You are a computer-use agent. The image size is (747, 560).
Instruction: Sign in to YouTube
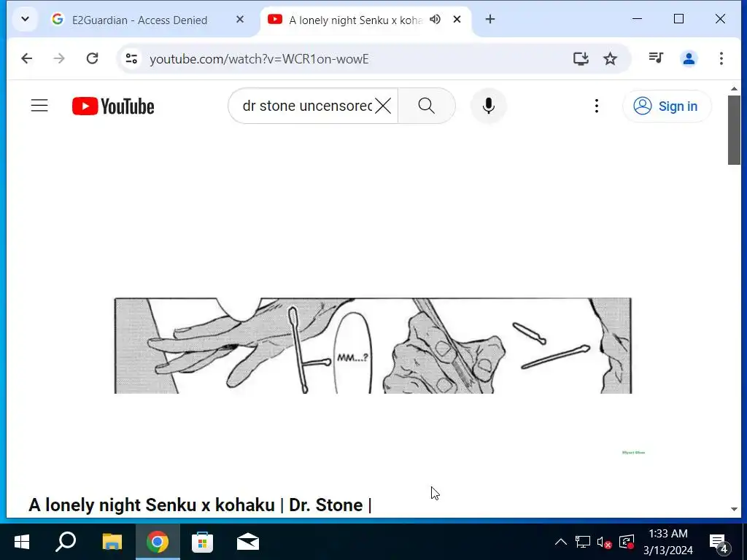point(667,106)
